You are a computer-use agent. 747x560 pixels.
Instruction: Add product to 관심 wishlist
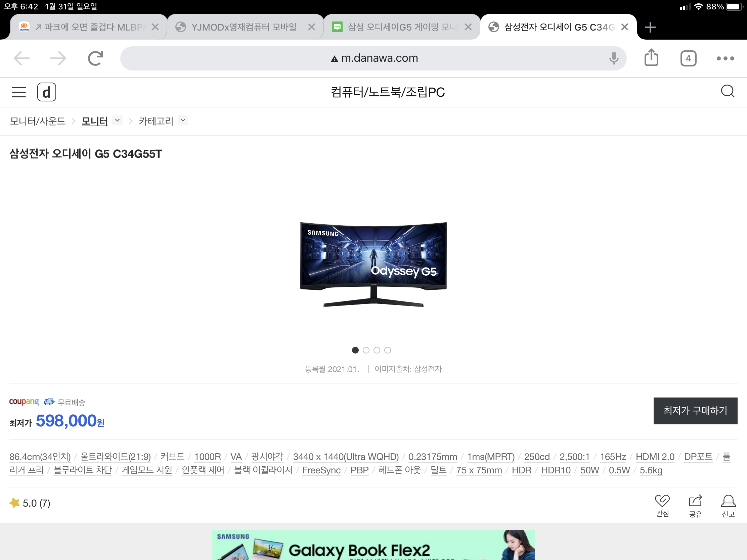(662, 505)
